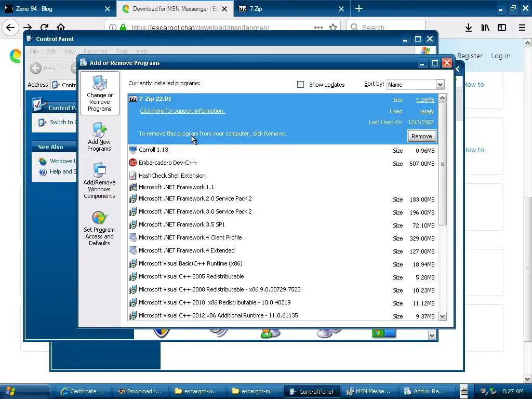Screen dimensions: 532x399
Task: Click Firefox search field
Action: 385,28
